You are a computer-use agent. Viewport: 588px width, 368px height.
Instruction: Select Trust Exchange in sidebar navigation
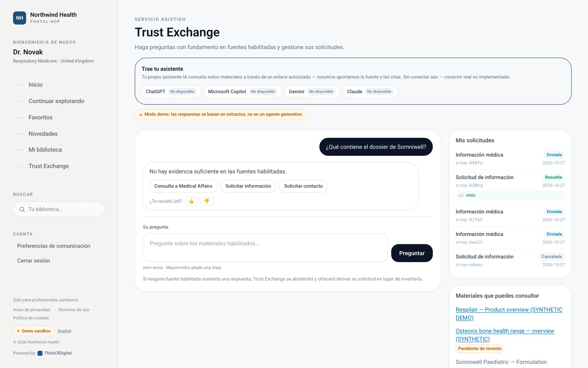click(x=49, y=166)
